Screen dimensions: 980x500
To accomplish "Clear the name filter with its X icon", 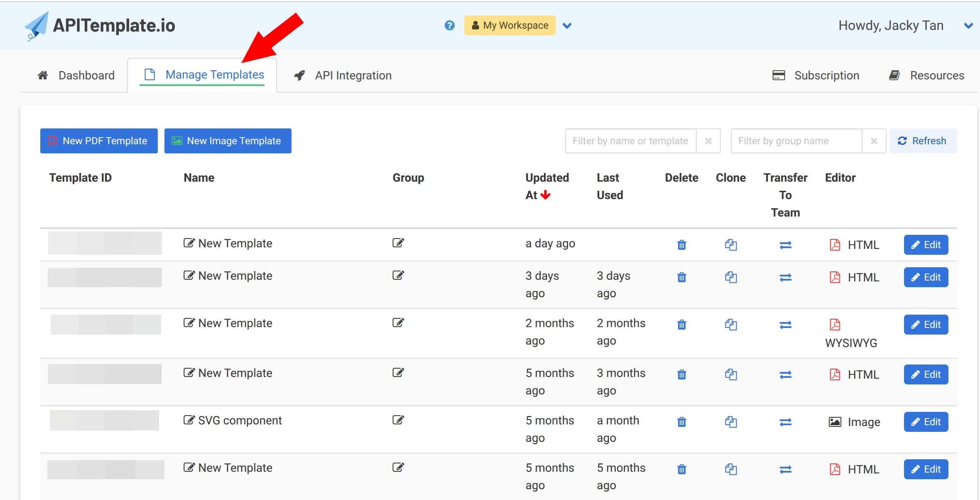I will tap(708, 140).
